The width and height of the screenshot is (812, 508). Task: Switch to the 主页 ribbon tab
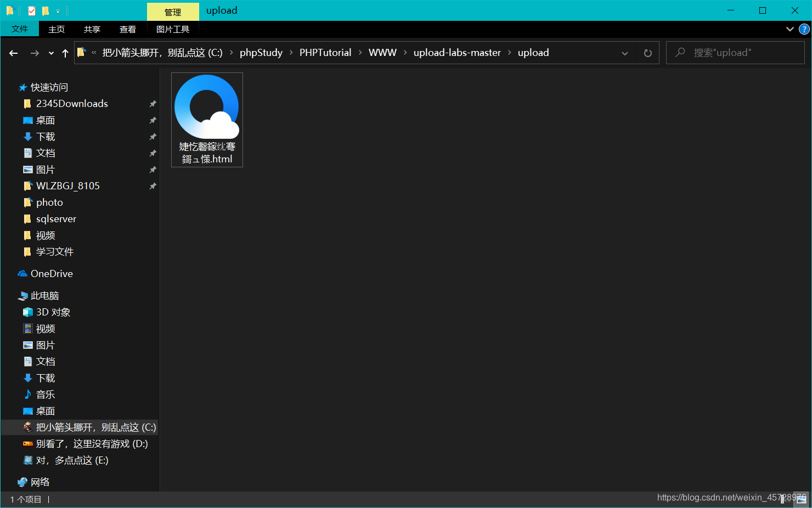click(x=57, y=29)
